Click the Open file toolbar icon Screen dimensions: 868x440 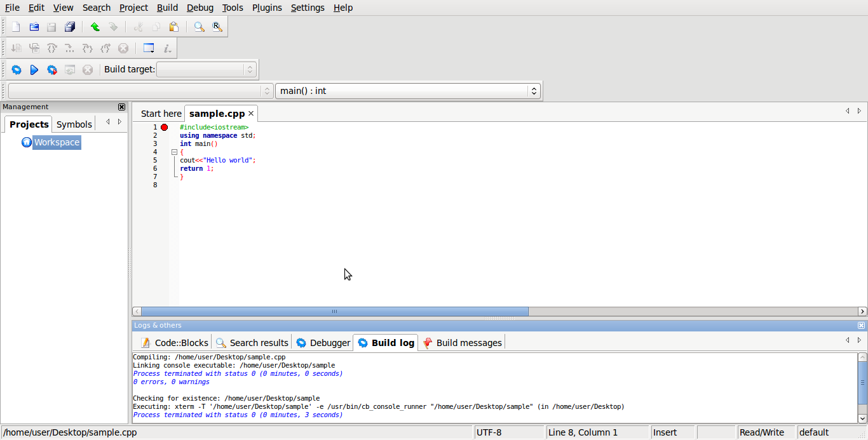click(x=34, y=27)
